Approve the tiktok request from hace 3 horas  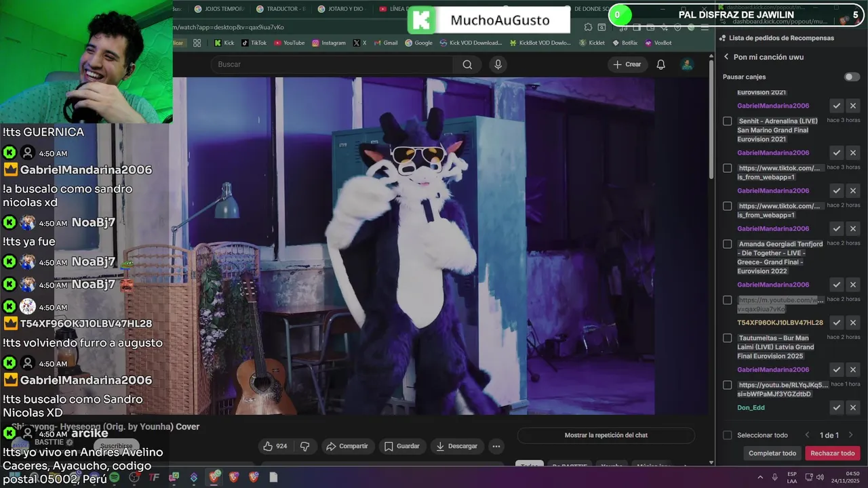[x=837, y=191]
